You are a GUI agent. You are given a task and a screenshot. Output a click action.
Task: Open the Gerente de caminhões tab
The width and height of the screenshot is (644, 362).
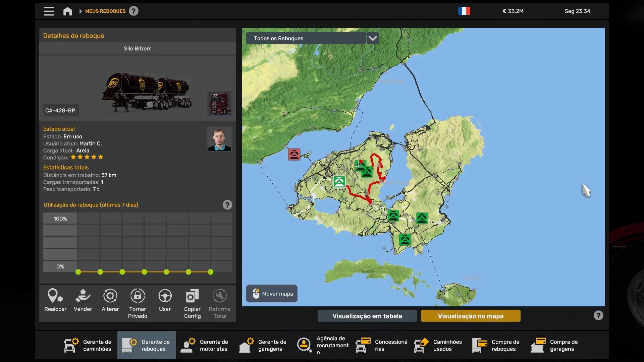88,345
